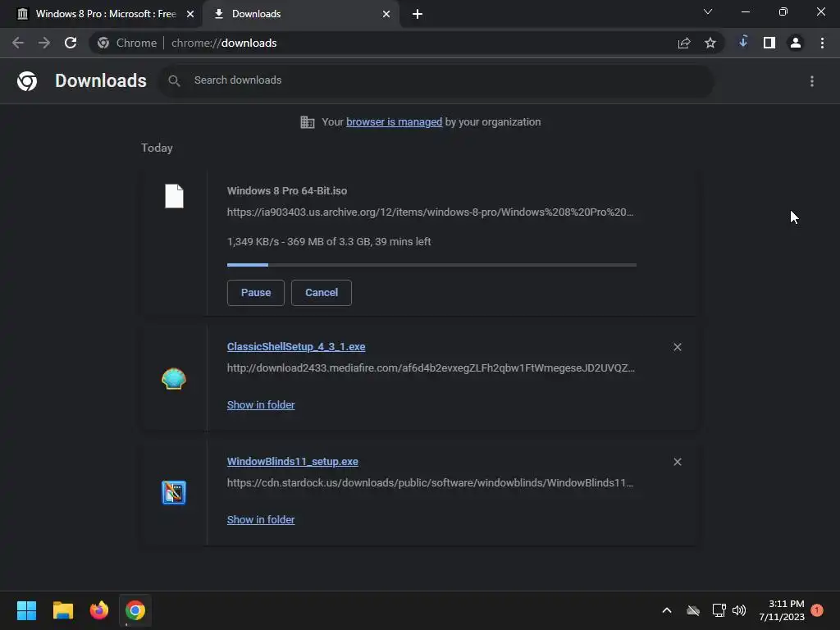Click the managed organization building icon
Screen dimensions: 840x630
tap(308, 122)
